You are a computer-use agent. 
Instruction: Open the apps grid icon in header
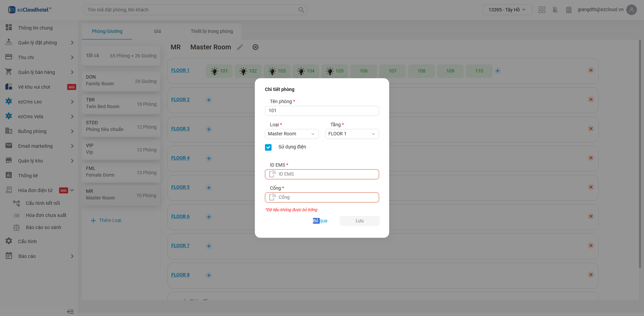click(542, 10)
